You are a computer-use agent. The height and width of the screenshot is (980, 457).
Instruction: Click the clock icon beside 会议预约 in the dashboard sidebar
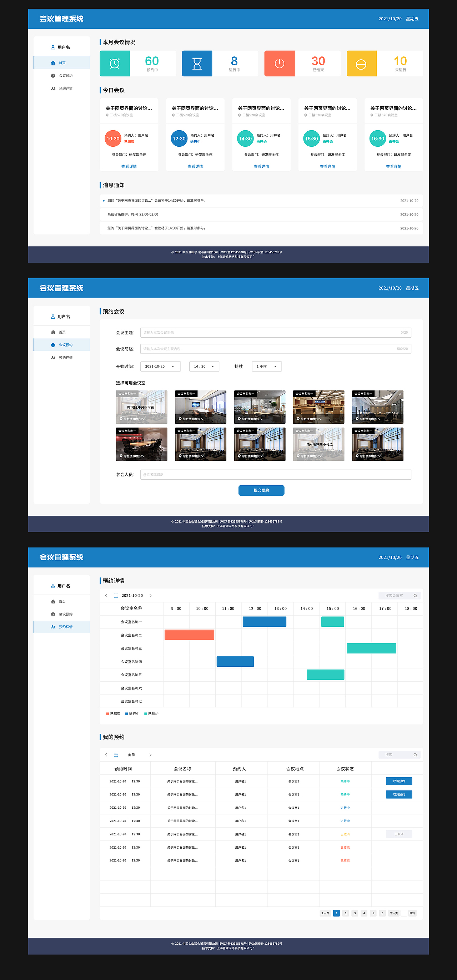[53, 75]
